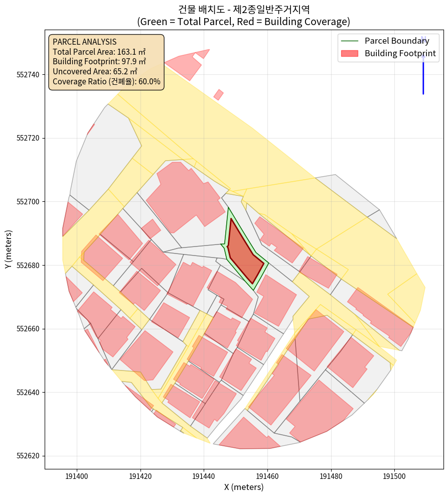Click the green Parcel Boundary legend line
448x497 pixels.
pyautogui.click(x=349, y=41)
